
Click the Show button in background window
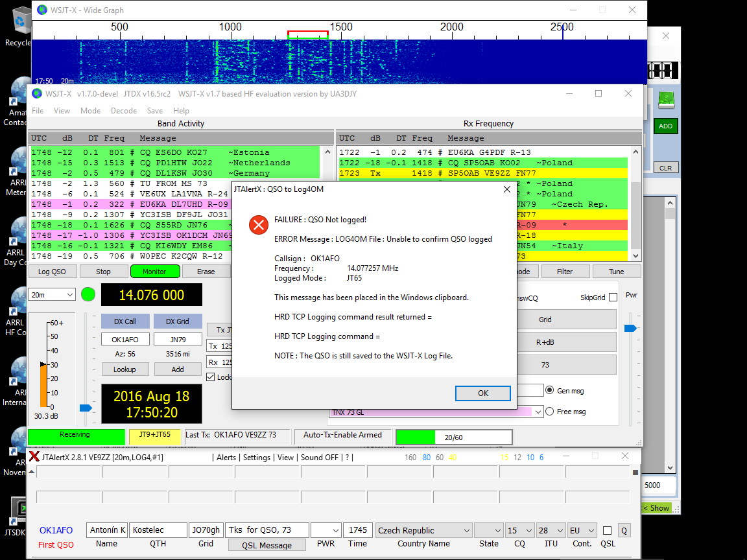click(657, 508)
